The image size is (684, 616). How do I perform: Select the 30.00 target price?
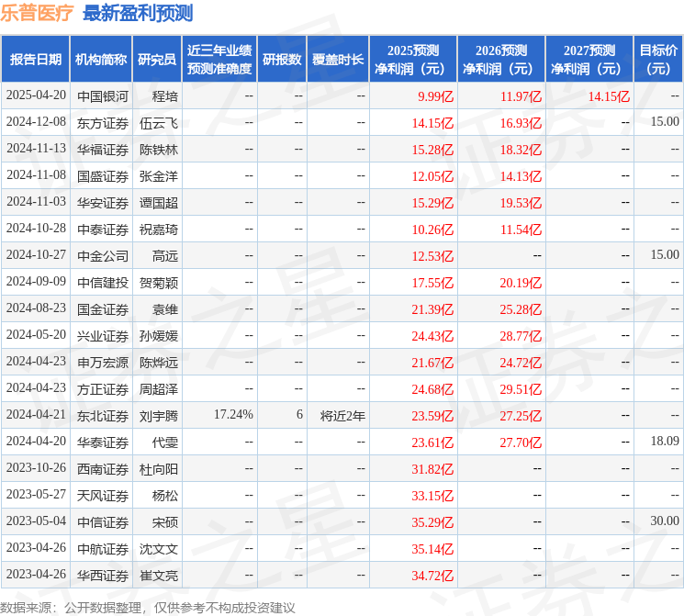pos(665,521)
